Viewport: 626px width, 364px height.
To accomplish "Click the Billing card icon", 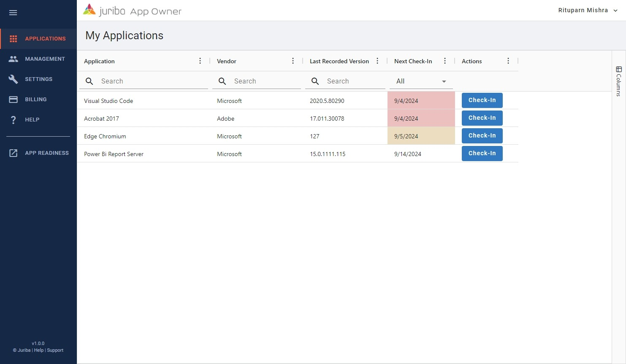I will (x=14, y=100).
